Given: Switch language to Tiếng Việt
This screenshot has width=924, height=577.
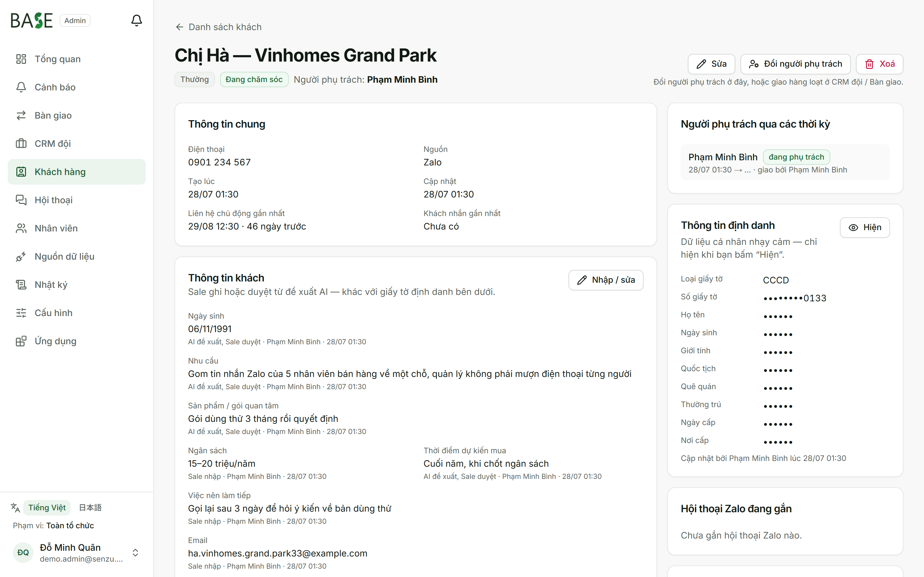Looking at the screenshot, I should (x=47, y=507).
